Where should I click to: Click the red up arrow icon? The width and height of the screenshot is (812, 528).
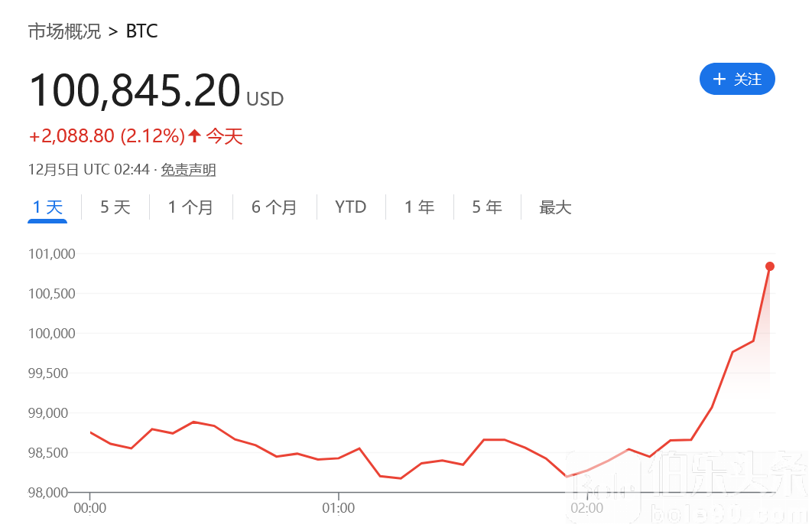[195, 136]
